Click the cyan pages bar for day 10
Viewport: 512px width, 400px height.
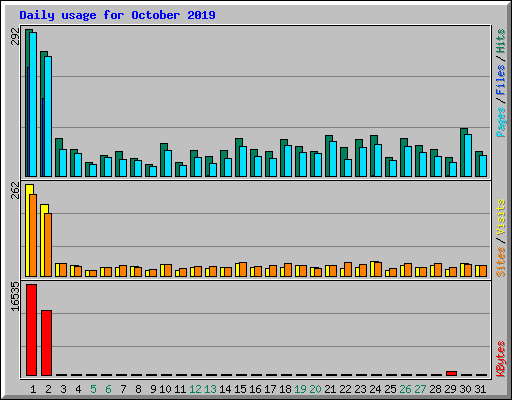click(168, 163)
